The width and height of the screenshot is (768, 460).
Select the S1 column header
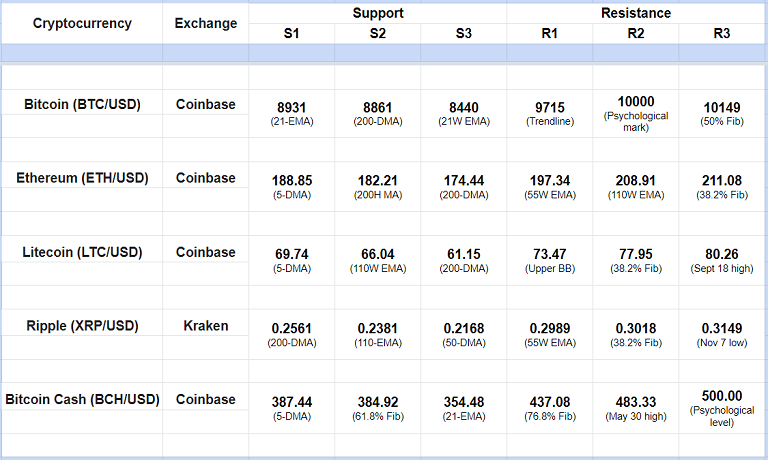pos(291,34)
